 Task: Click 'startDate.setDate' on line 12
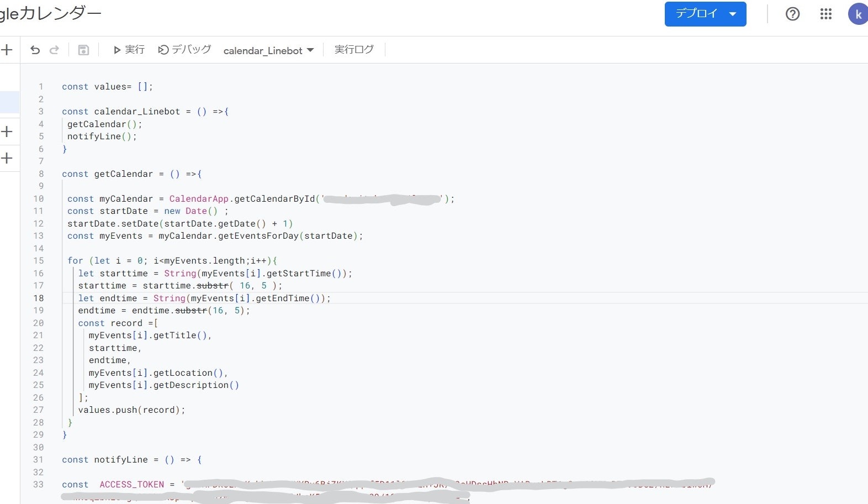tap(113, 224)
